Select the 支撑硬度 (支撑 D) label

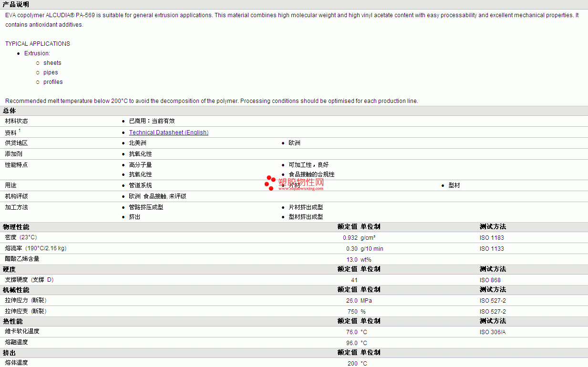pos(30,280)
